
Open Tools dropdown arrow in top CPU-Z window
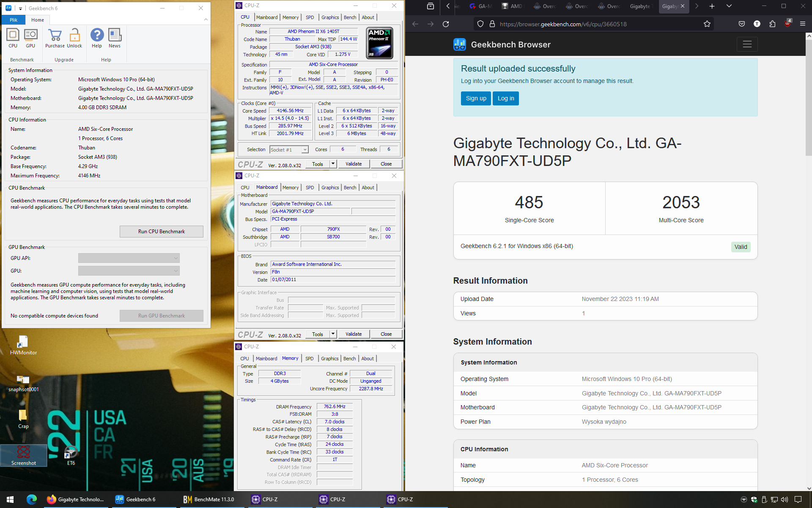[333, 164]
